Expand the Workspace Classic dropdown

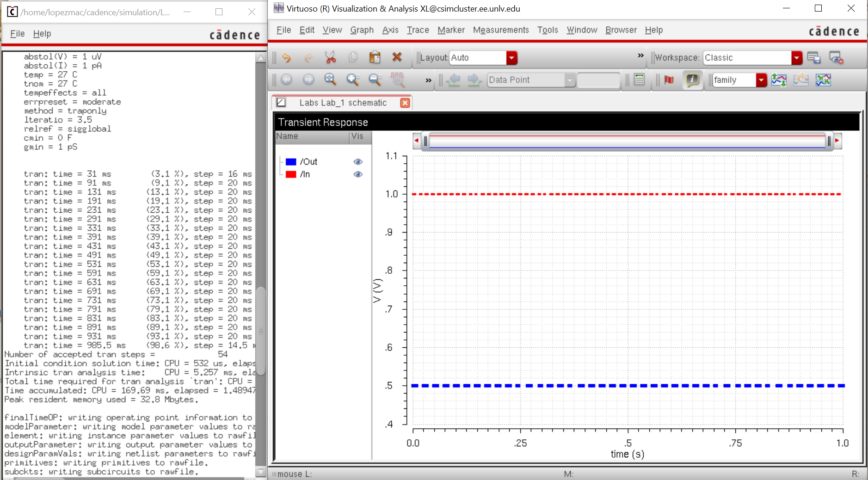pos(796,58)
